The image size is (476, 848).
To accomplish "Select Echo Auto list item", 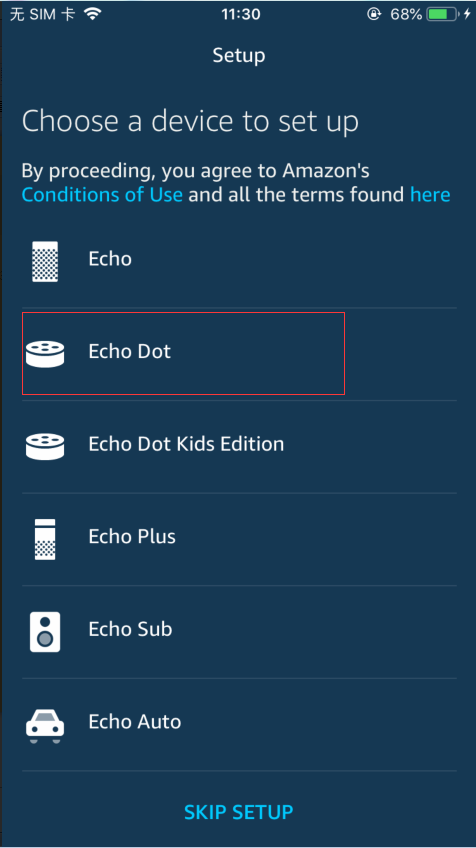I will click(239, 725).
